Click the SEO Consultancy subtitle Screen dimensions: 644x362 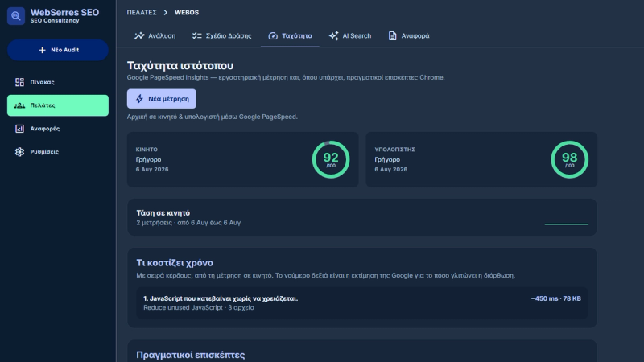[55, 21]
